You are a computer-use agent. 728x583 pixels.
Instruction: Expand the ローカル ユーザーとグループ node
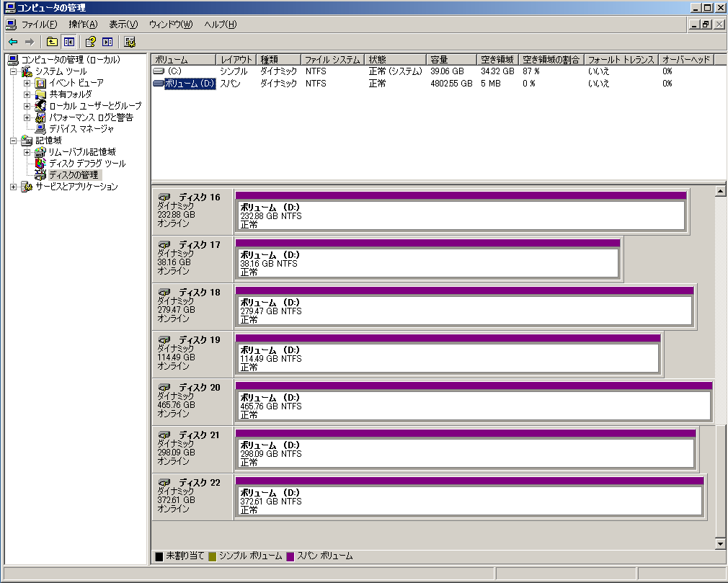click(27, 107)
